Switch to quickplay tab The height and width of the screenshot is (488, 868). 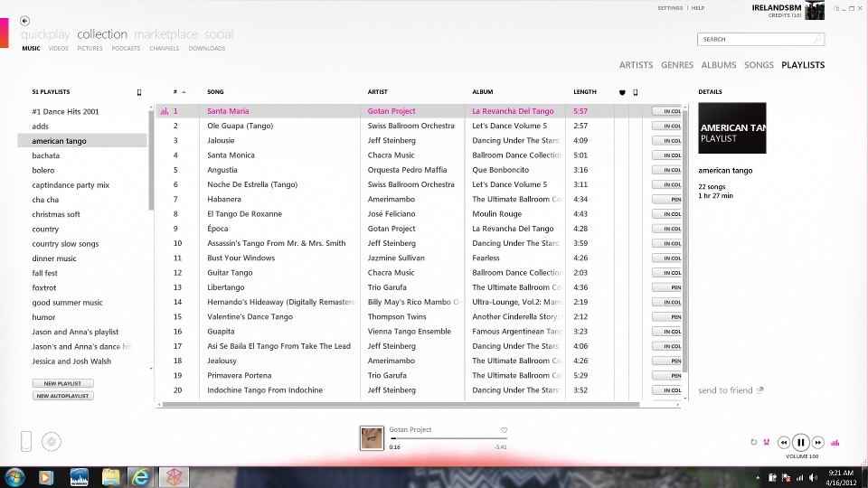pos(45,34)
